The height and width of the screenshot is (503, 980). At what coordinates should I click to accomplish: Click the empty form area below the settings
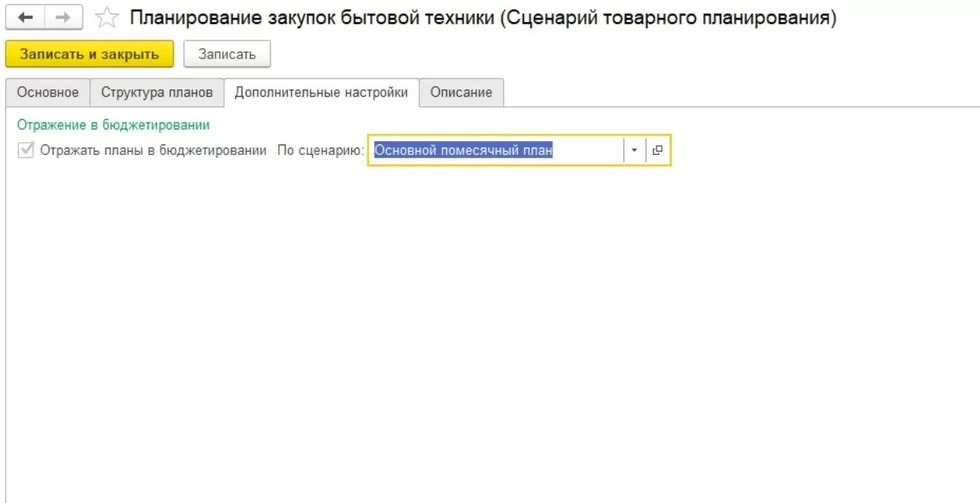(x=487, y=325)
